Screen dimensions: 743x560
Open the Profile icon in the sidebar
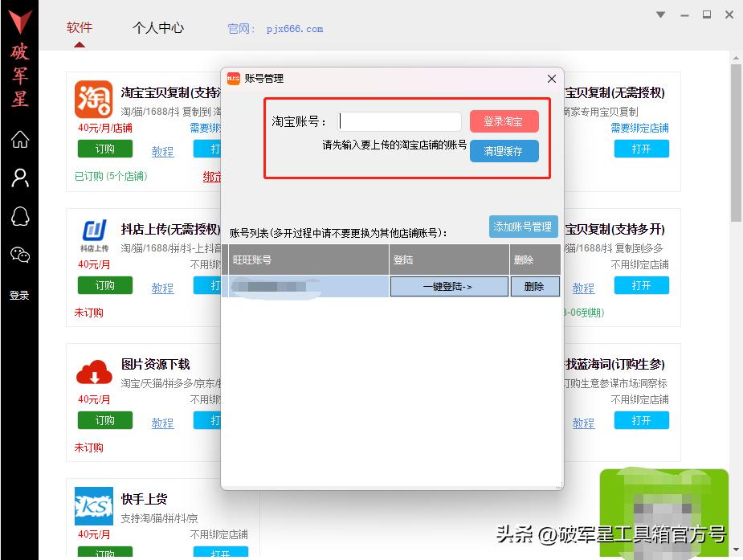point(19,178)
